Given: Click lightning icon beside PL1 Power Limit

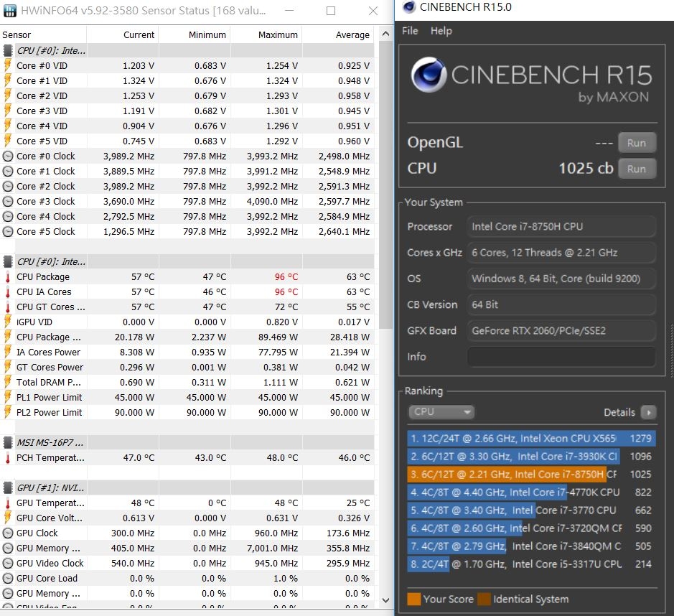Looking at the screenshot, I should (8, 397).
